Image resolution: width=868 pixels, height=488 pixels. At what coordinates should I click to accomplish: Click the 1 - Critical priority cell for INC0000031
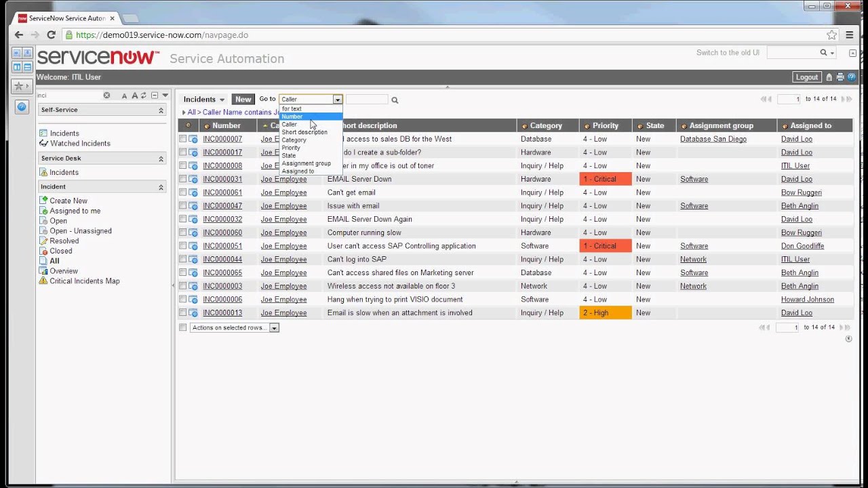(x=606, y=180)
